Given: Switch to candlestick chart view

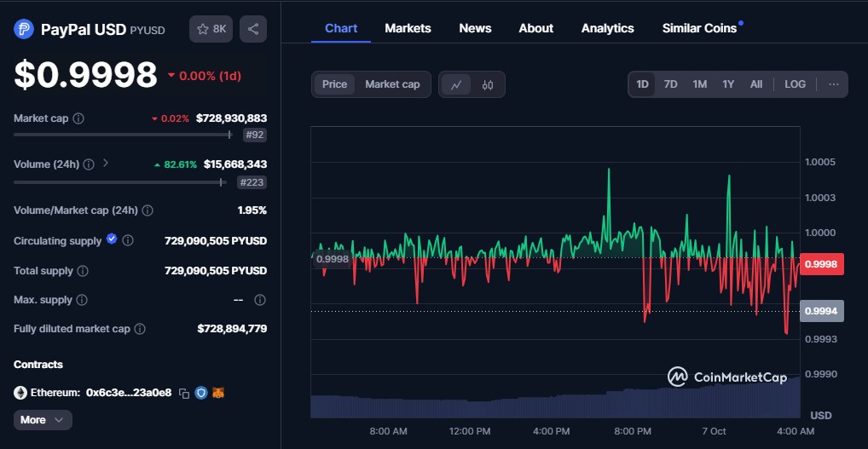Looking at the screenshot, I should (487, 84).
